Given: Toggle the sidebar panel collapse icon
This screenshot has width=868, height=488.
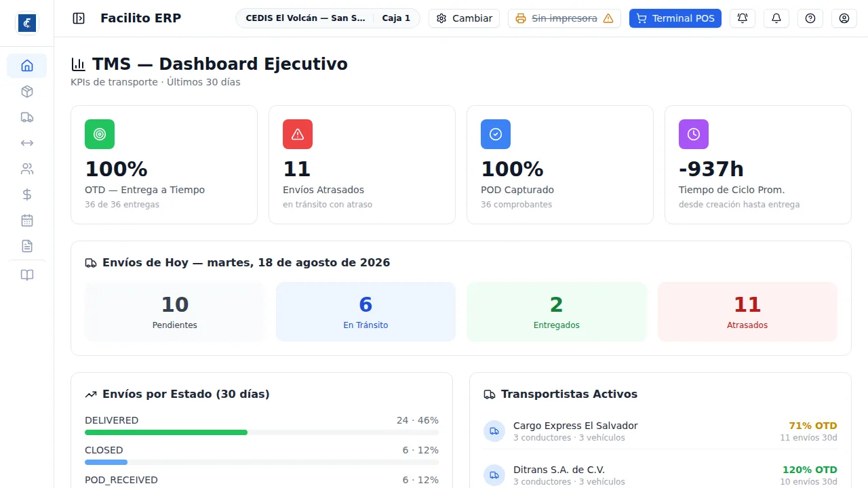Looking at the screenshot, I should click(79, 18).
